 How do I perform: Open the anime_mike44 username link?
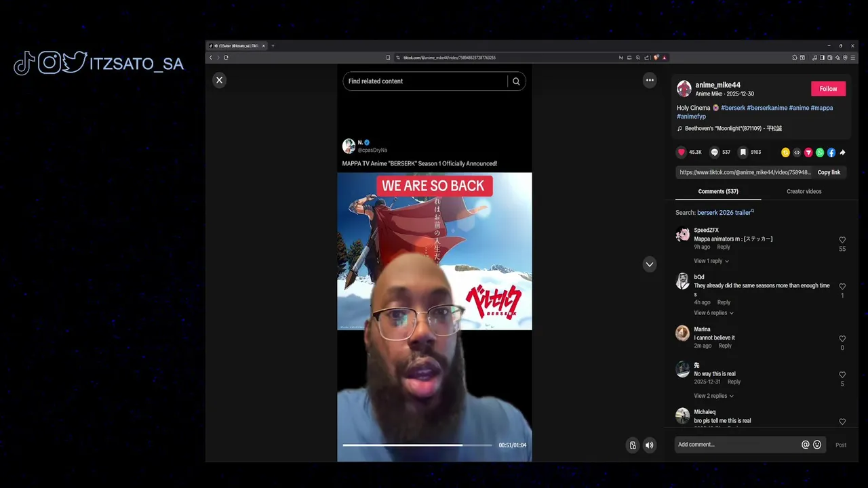coord(717,85)
